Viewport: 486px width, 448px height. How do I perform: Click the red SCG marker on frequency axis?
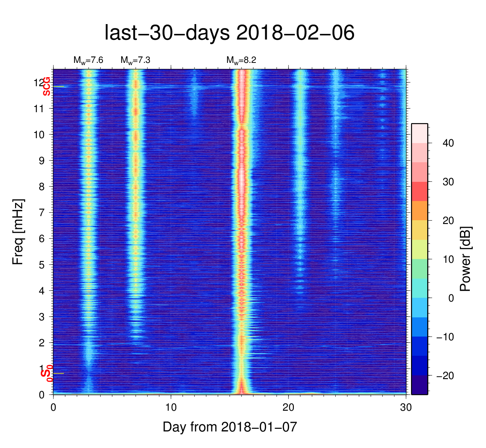(46, 86)
